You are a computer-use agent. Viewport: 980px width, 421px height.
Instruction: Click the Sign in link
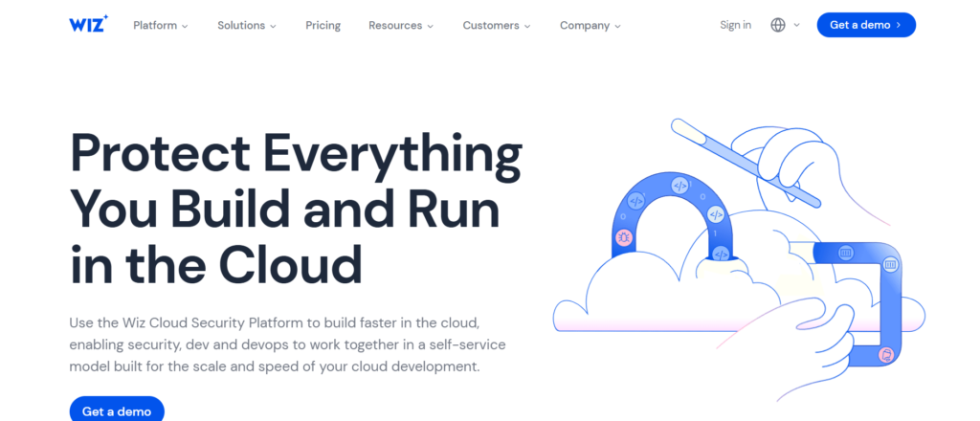[x=736, y=25]
